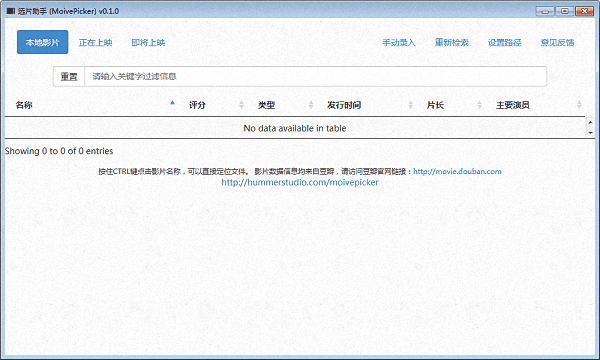Screen dimensions: 600x360
Task: Maximize the MoivePicker window
Action: (564, 11)
